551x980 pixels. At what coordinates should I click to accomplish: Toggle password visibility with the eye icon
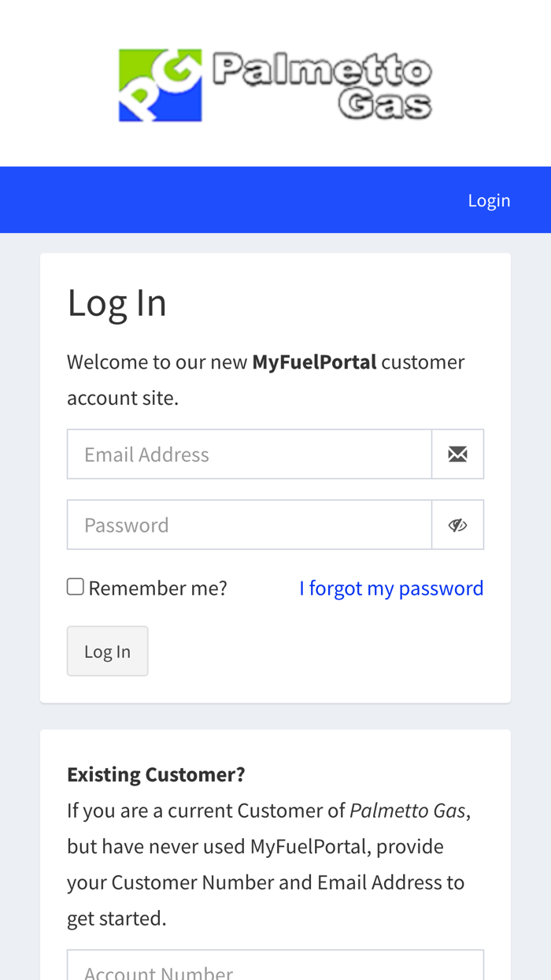click(x=457, y=525)
